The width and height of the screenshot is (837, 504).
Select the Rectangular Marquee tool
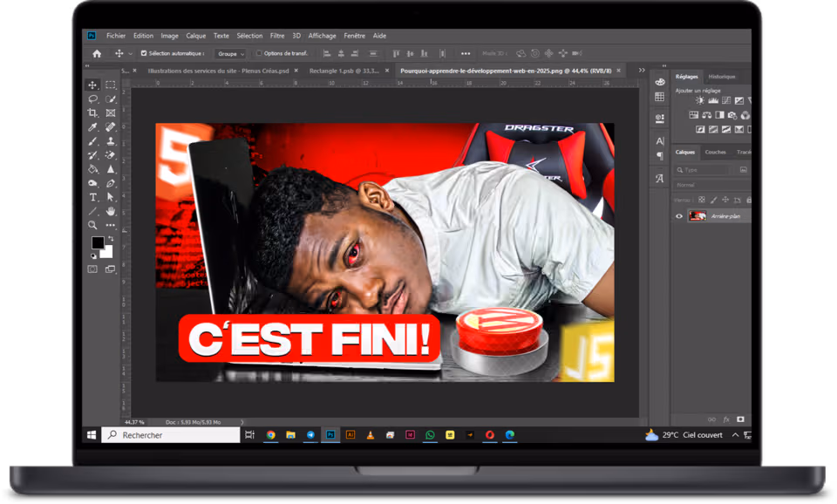point(111,85)
